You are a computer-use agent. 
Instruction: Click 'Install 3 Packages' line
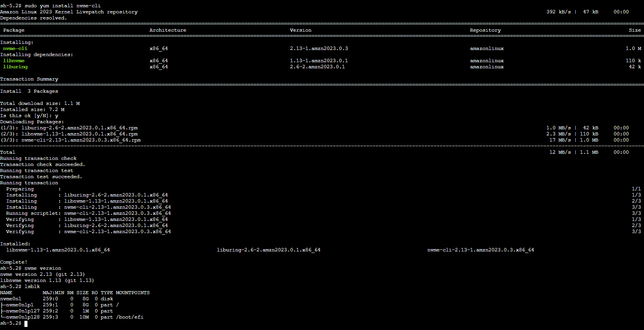[29, 91]
